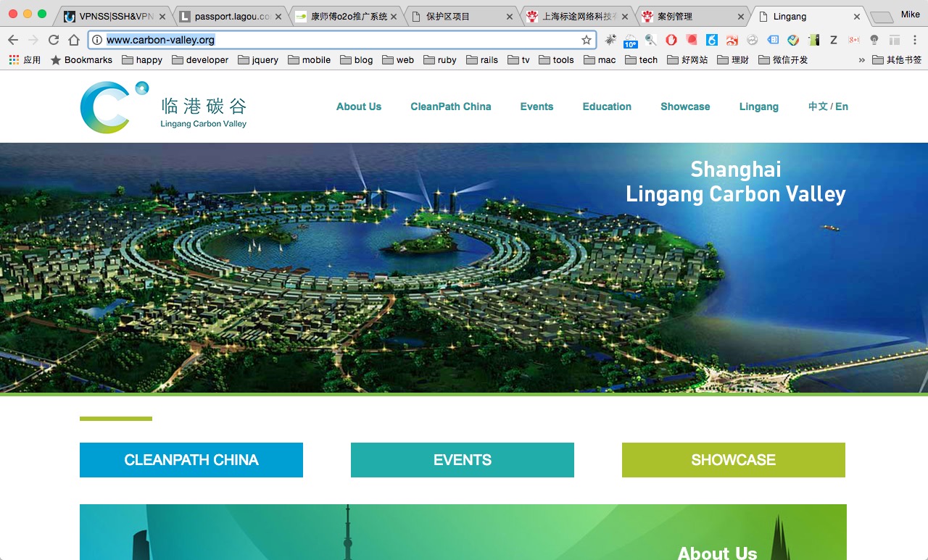Click the CLEANPATH CHINA blue button
928x560 pixels.
(x=191, y=460)
